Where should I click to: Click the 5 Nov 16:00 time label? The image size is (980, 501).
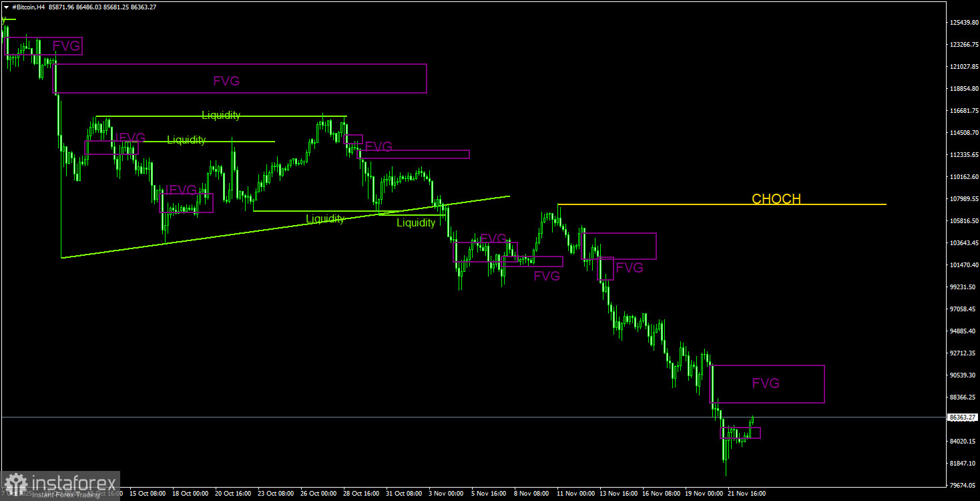click(x=489, y=494)
